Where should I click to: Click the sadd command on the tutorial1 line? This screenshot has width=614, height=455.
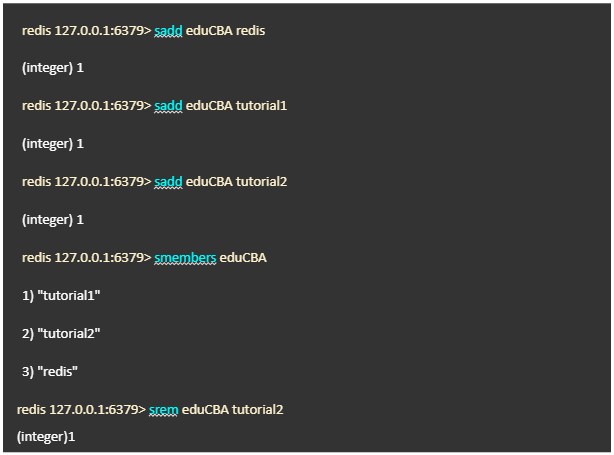pyautogui.click(x=168, y=106)
